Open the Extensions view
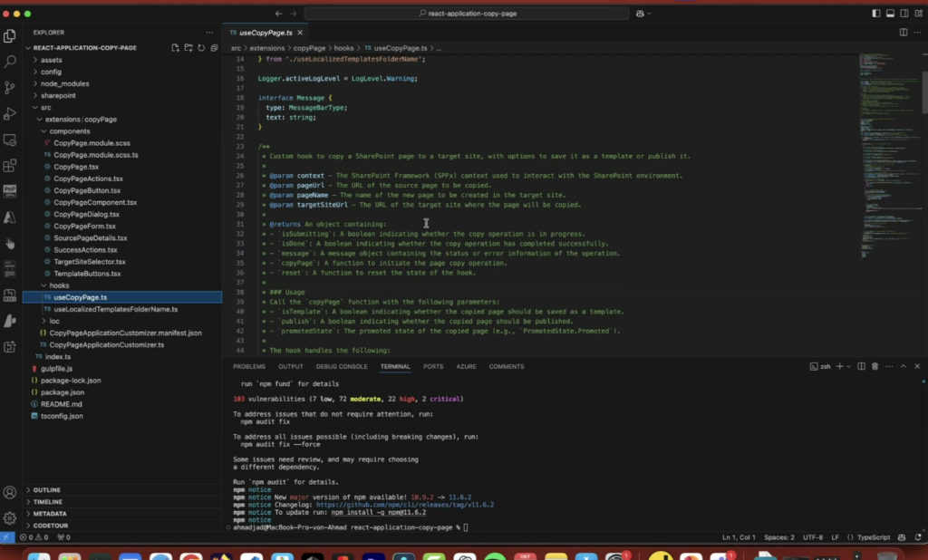The width and height of the screenshot is (928, 560). coord(10,166)
